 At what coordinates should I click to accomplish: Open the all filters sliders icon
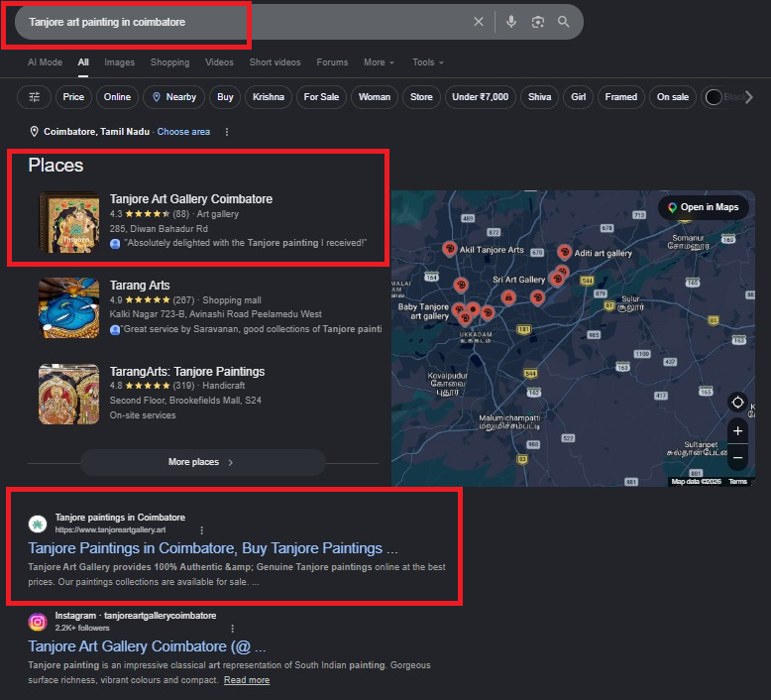[x=35, y=97]
